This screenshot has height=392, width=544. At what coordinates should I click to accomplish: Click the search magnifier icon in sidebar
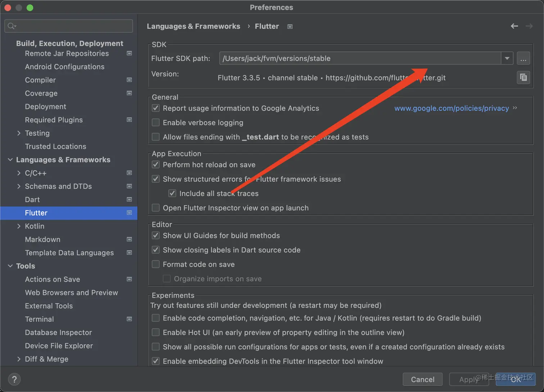pyautogui.click(x=12, y=26)
